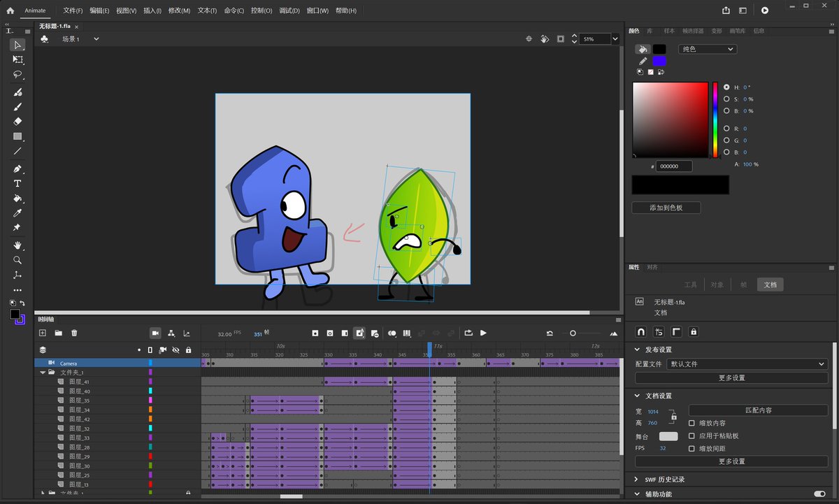Toggle onion skin button in timeline
This screenshot has height=504, width=839.
click(392, 333)
